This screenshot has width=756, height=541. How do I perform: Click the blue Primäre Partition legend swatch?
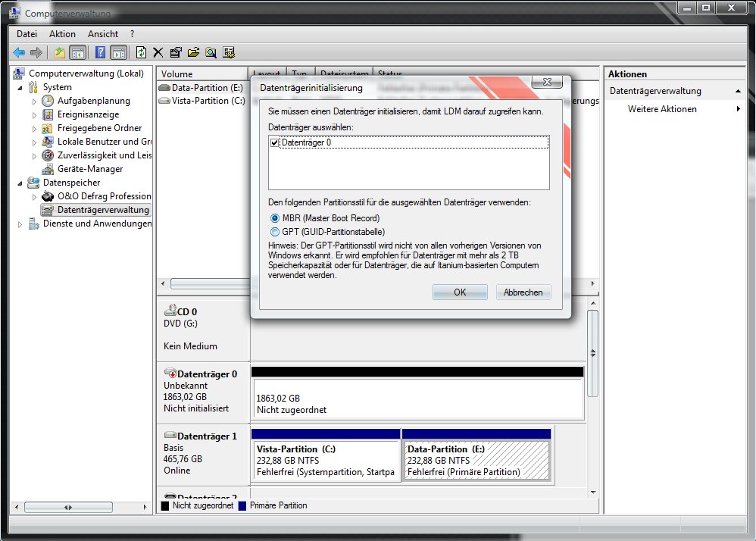pos(242,506)
